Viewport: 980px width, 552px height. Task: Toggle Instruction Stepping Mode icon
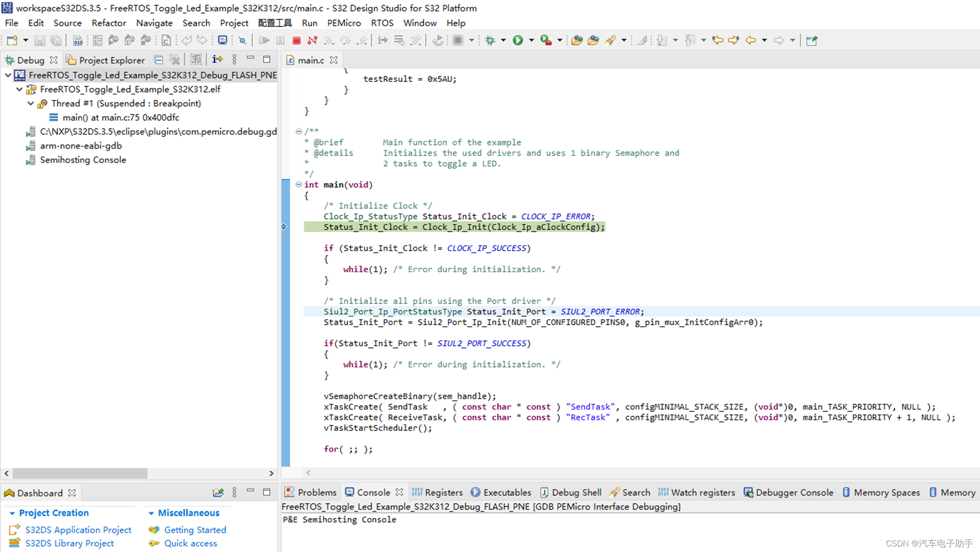pyautogui.click(x=382, y=40)
